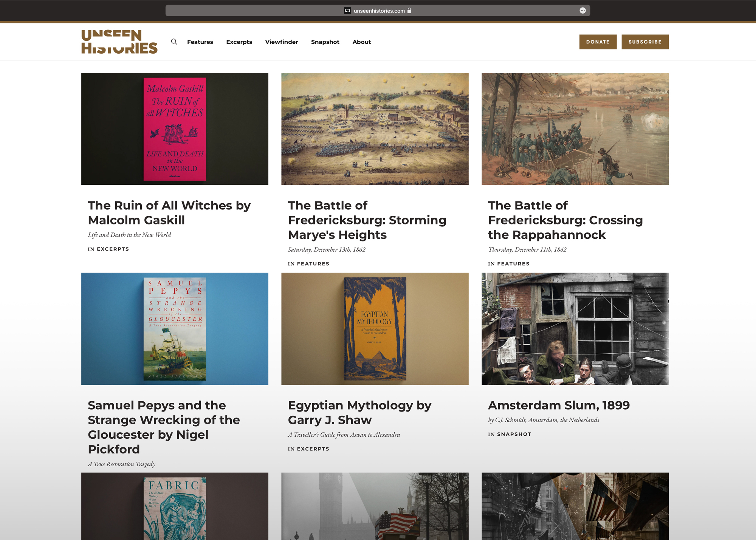The image size is (756, 540).
Task: Open the Crossing the Rappahannock painting thumbnail
Action: coord(575,129)
